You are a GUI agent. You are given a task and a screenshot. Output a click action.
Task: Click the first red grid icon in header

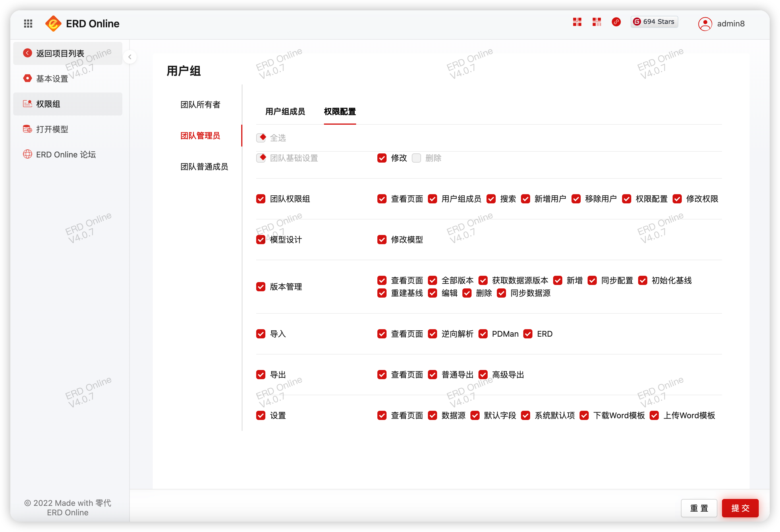tap(577, 22)
